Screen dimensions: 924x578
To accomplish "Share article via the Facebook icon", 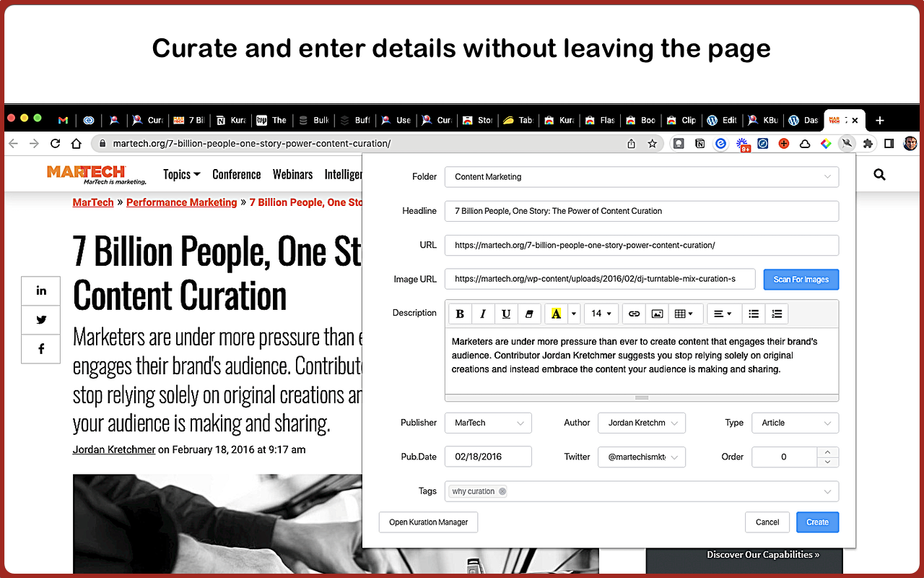I will [x=41, y=349].
